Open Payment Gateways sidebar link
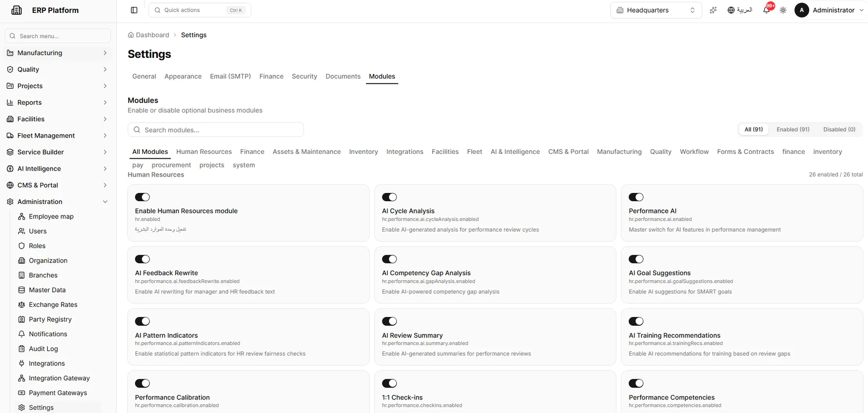 click(x=58, y=393)
